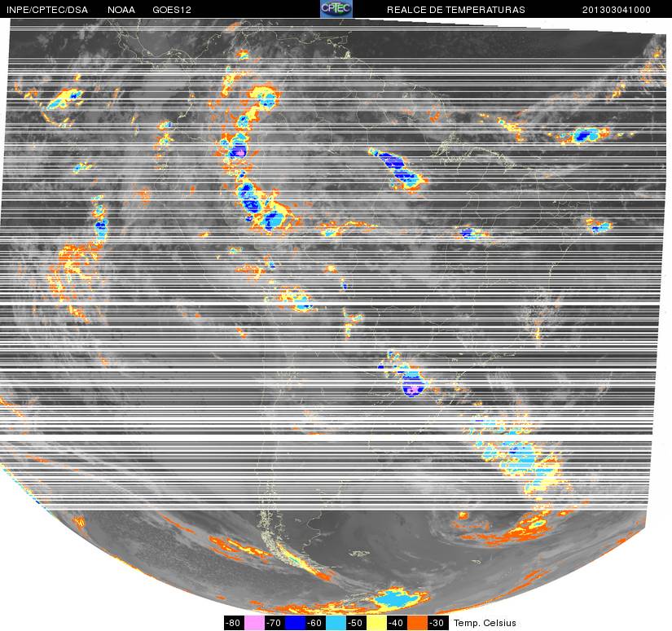Image resolution: width=672 pixels, height=631 pixels.
Task: Click the 201303041000 timestamp
Action: [x=617, y=10]
